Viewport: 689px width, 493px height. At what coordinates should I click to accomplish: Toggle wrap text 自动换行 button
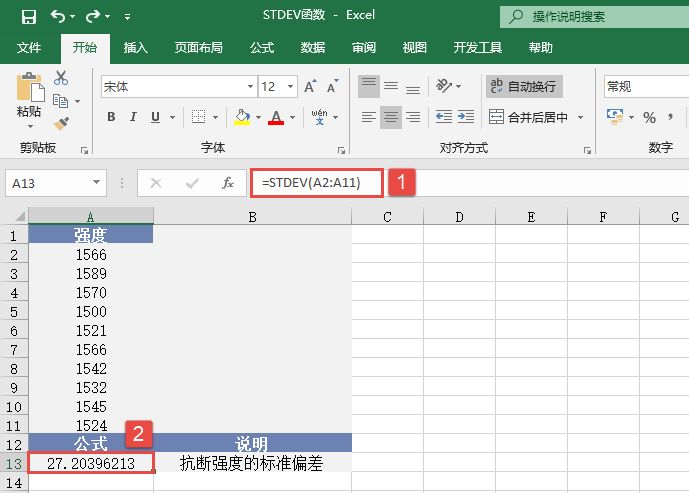(x=524, y=87)
